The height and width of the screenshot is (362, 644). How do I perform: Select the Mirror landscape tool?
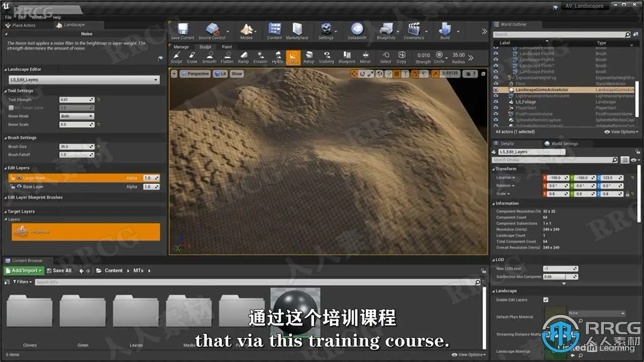point(365,58)
